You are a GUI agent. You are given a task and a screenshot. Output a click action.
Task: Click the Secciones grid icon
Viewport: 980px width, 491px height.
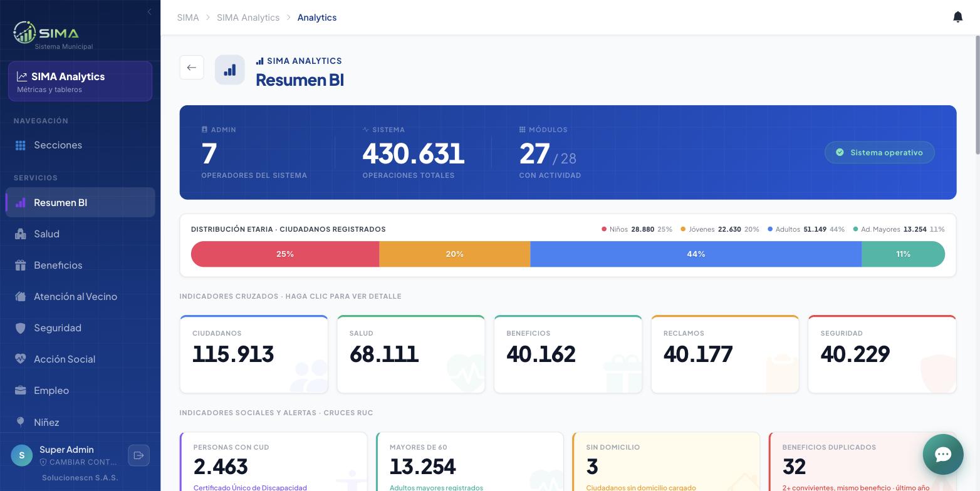point(21,145)
